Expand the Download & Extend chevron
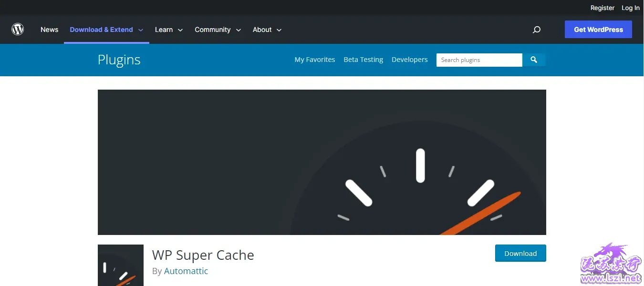The height and width of the screenshot is (286, 644). (x=141, y=30)
